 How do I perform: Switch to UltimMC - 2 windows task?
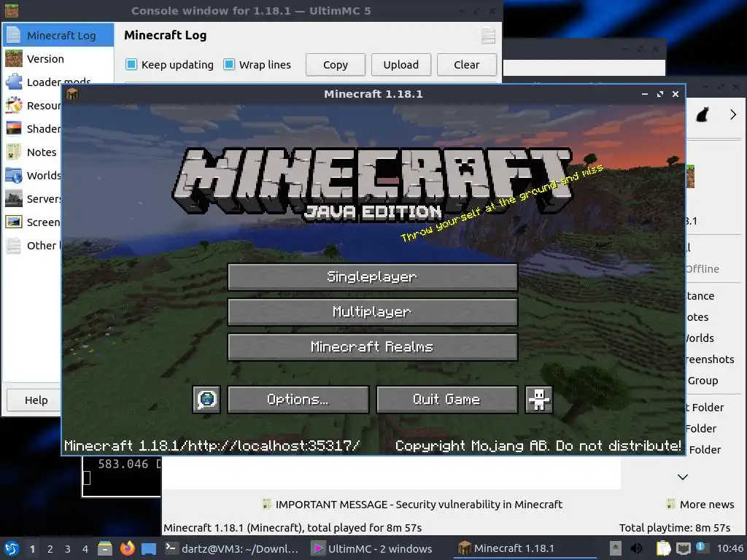[373, 548]
